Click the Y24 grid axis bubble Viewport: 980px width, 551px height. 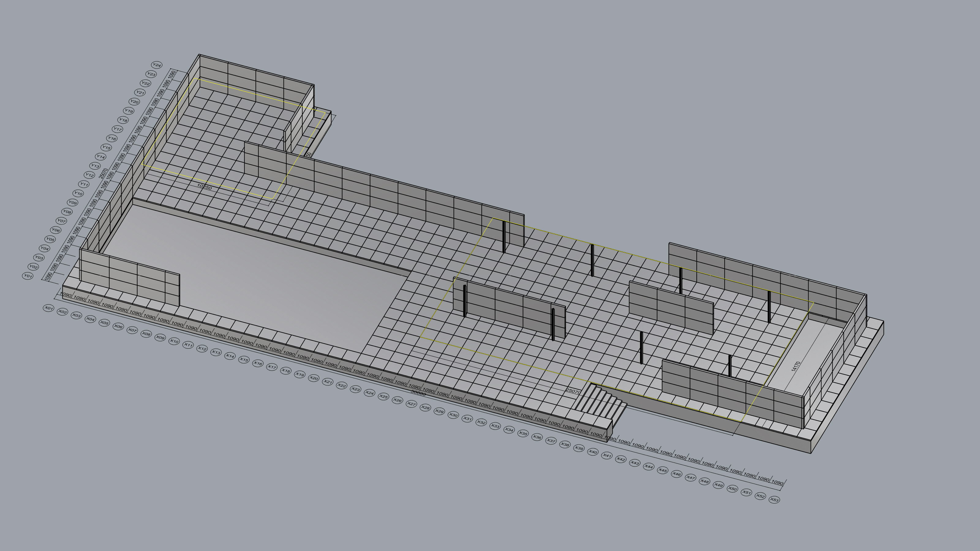pos(157,65)
